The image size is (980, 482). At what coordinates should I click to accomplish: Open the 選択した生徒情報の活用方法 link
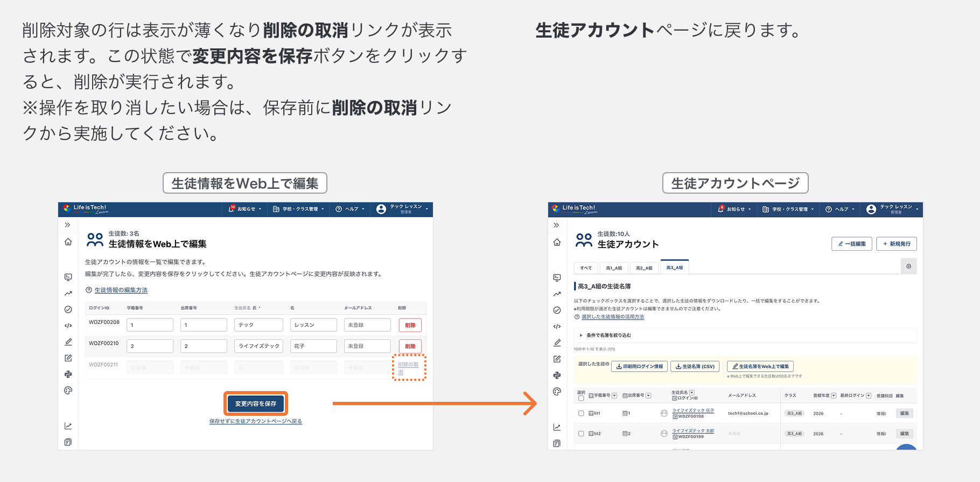(613, 317)
